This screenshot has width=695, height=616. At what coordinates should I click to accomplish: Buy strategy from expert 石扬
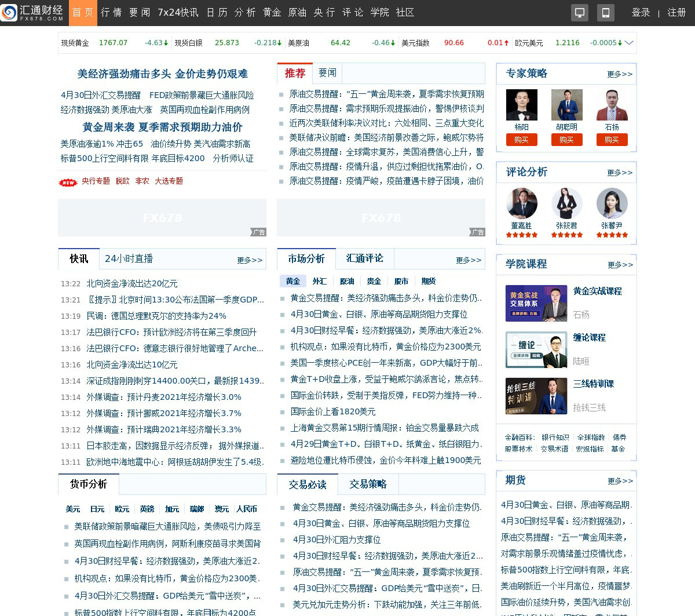(x=612, y=140)
